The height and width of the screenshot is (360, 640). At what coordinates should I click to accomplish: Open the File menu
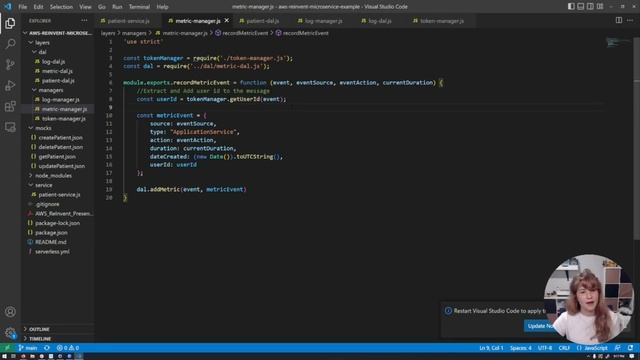coord(23,7)
